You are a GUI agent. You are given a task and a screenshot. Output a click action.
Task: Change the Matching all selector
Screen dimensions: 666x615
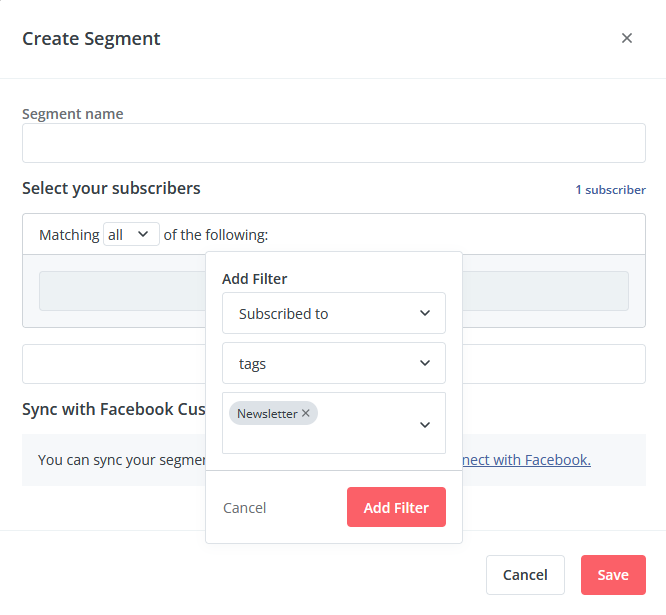pos(131,234)
